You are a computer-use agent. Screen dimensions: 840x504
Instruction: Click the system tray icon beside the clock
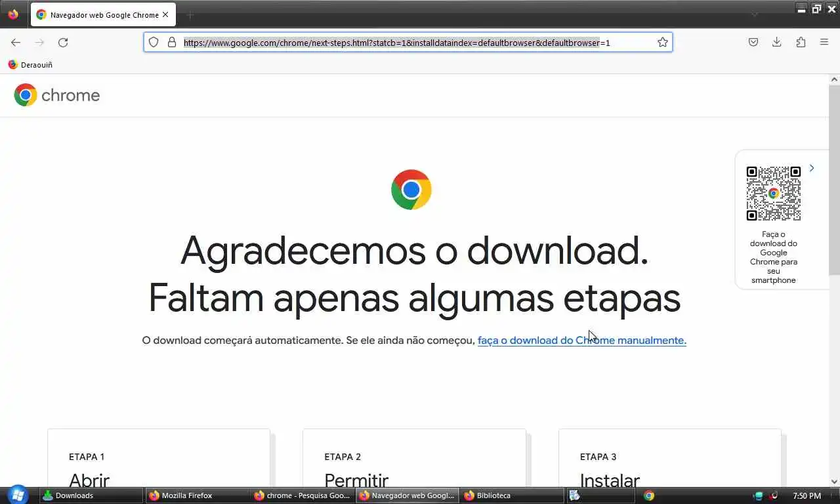[x=774, y=495]
